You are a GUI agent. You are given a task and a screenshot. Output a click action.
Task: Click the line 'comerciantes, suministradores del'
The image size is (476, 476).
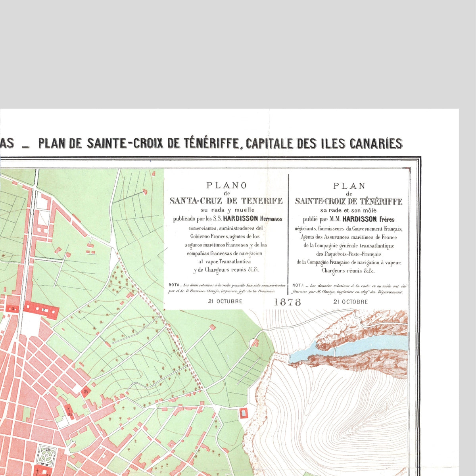click(x=226, y=228)
